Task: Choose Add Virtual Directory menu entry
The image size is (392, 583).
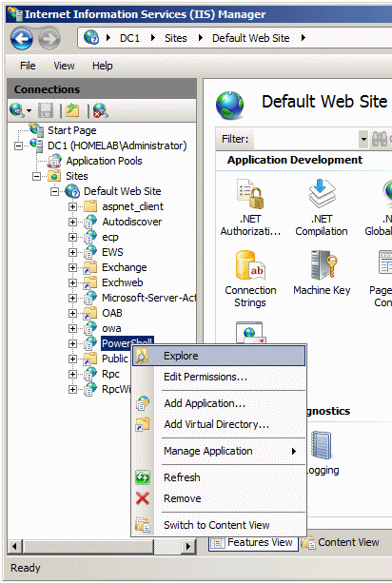Action: tap(219, 424)
